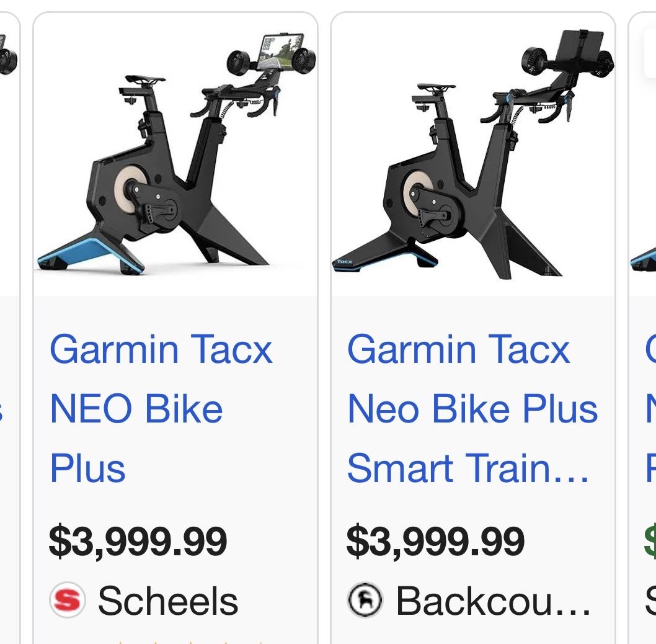
Task: Click the Tacx logo on Backcountry bike's base
Action: pos(345,262)
